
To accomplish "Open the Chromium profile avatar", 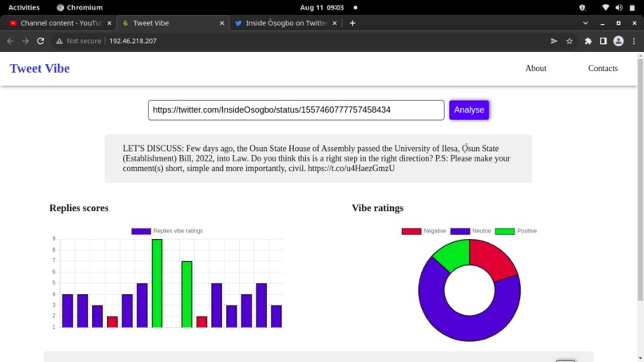I will point(618,41).
